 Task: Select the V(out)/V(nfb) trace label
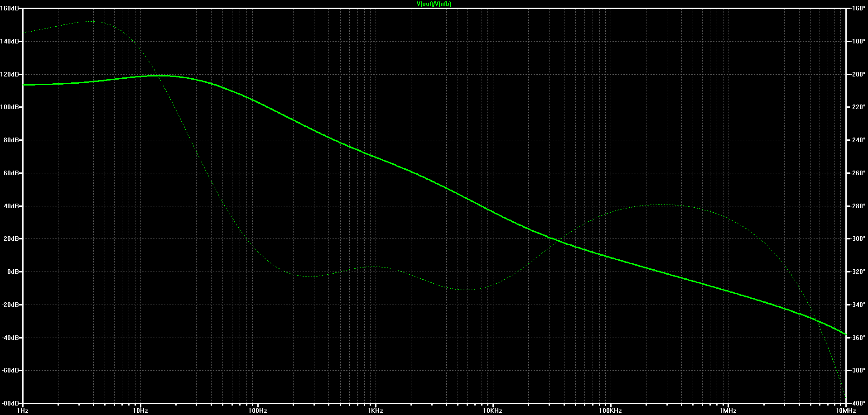point(434,4)
